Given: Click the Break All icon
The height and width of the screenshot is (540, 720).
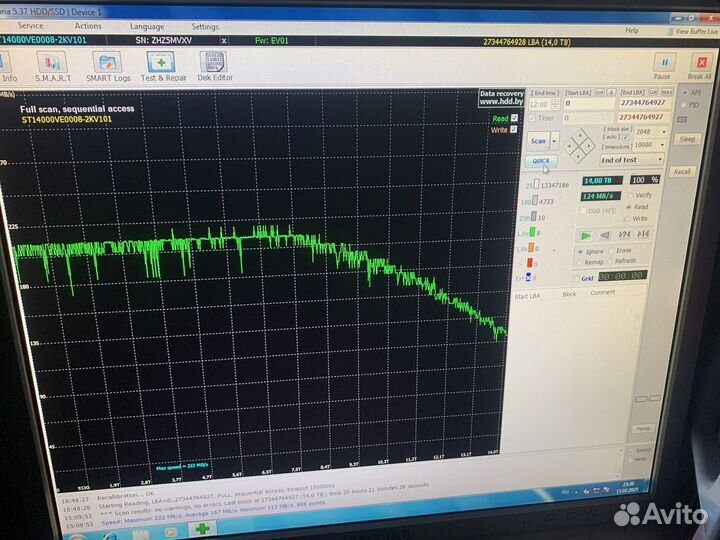Looking at the screenshot, I should [698, 65].
